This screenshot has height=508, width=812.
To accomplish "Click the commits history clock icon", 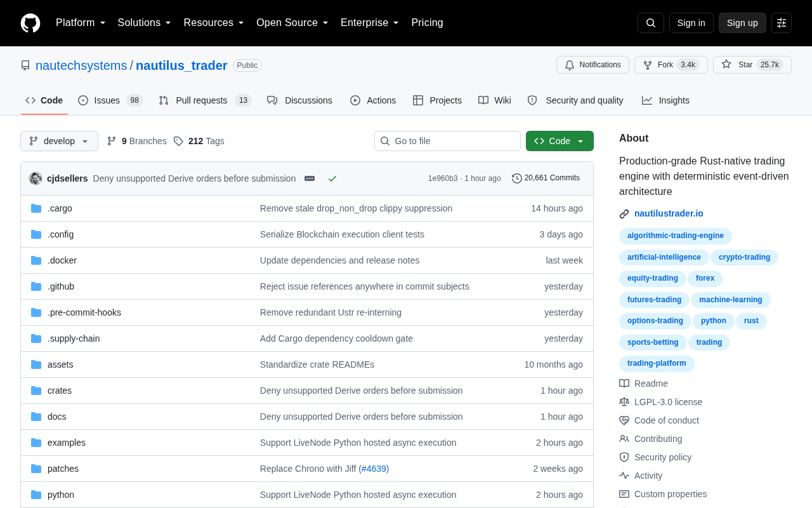I will click(517, 178).
